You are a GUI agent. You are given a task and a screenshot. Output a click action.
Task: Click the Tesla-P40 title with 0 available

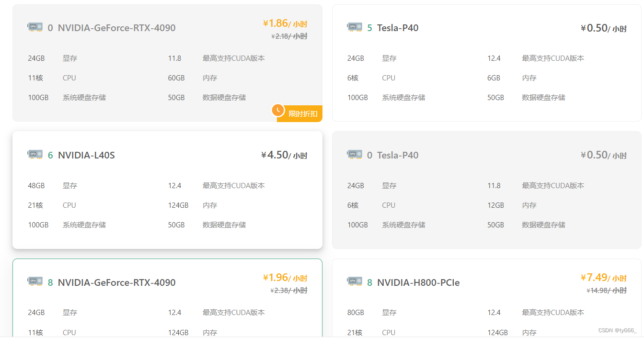(x=398, y=155)
